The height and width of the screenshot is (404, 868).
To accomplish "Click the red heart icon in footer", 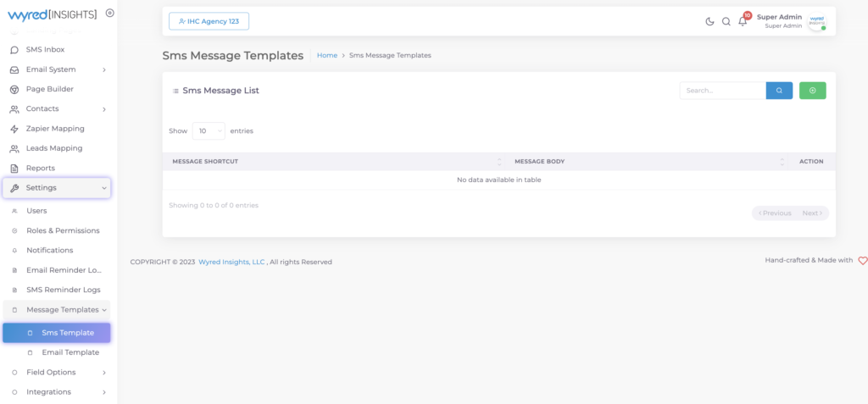I will 862,261.
